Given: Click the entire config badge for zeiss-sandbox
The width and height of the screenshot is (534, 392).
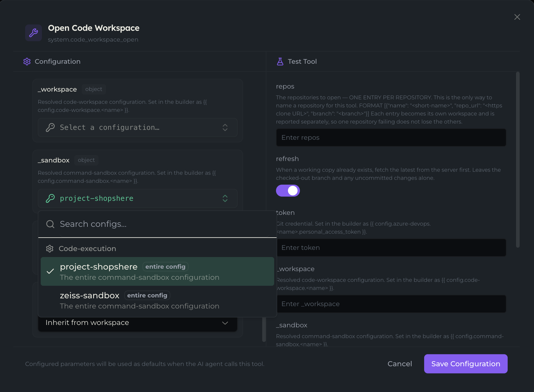Looking at the screenshot, I should tap(147, 295).
